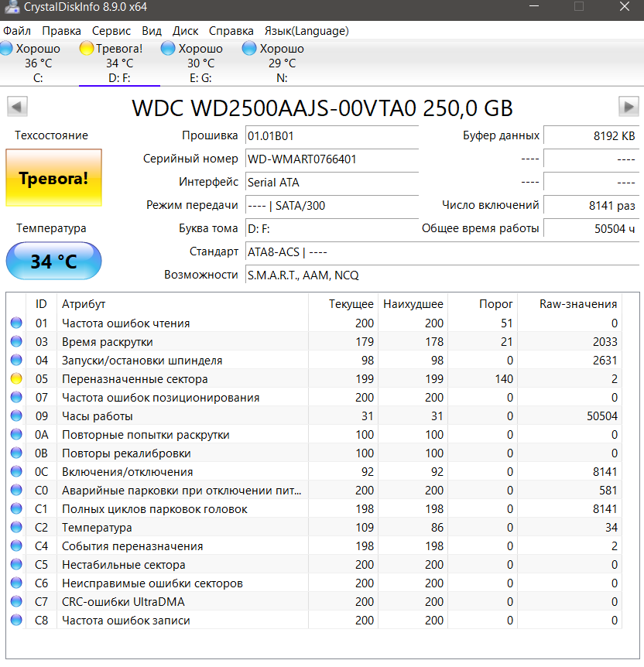Click the firmware field 01.01B01

tap(332, 136)
